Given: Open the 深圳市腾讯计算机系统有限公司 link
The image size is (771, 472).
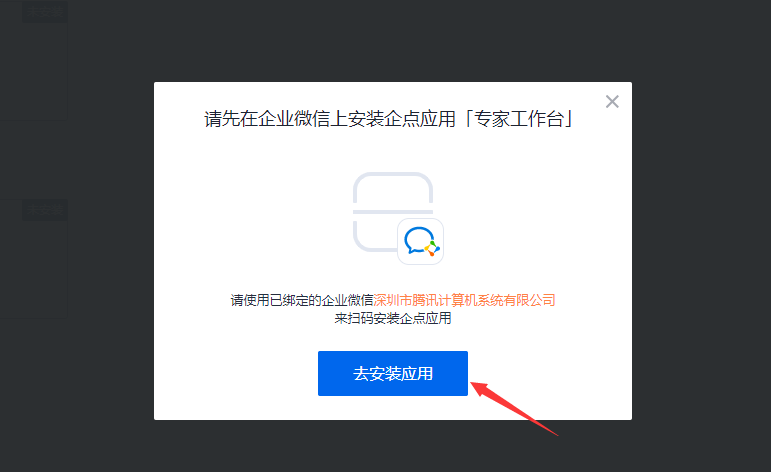Looking at the screenshot, I should tap(464, 300).
